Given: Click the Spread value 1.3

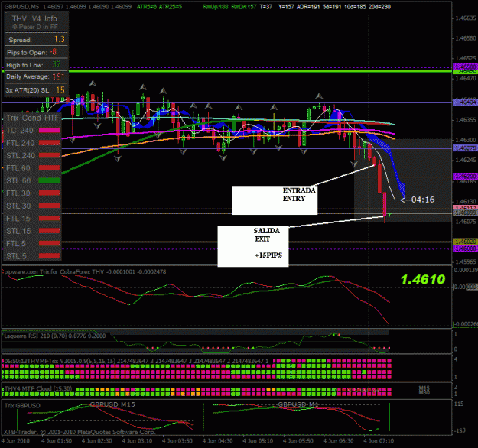Looking at the screenshot, I should [x=60, y=39].
